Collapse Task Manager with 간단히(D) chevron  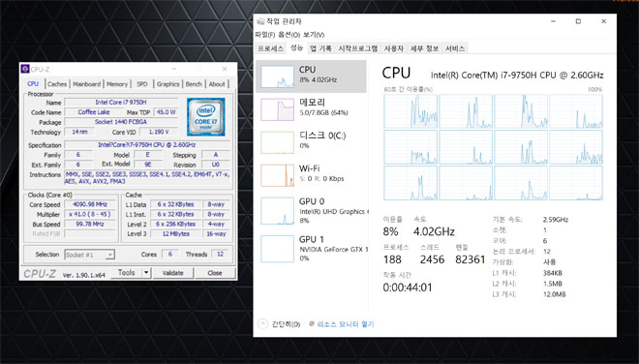tap(262, 324)
